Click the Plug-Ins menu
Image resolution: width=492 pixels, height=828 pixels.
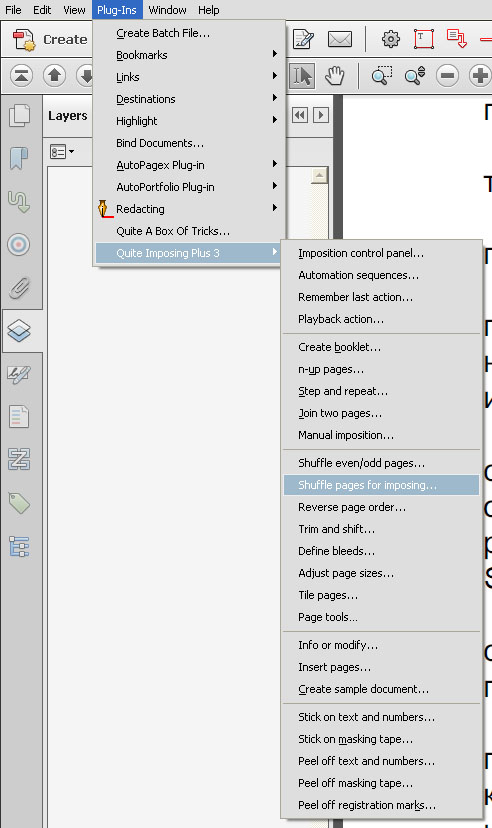[117, 10]
